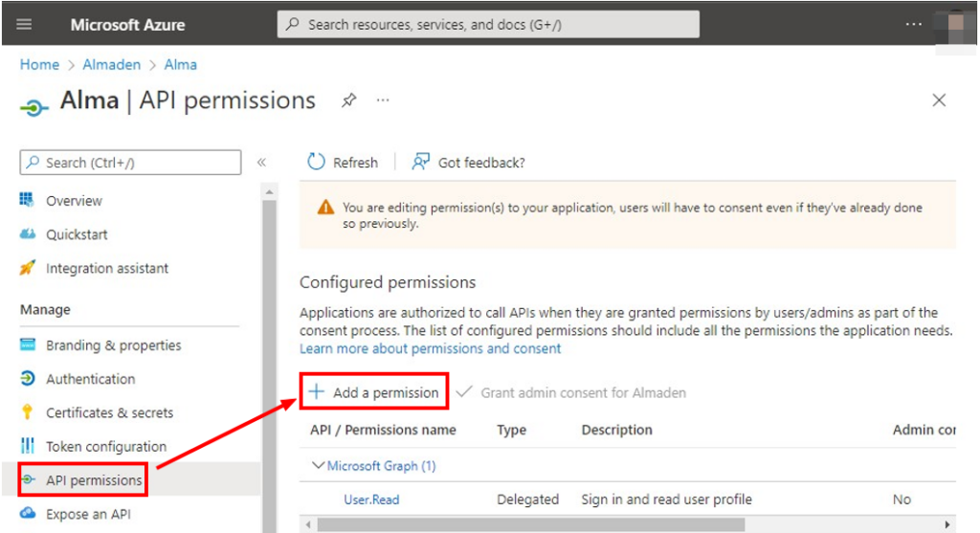Open more options beside the page title
980x533 pixels.
(x=383, y=100)
